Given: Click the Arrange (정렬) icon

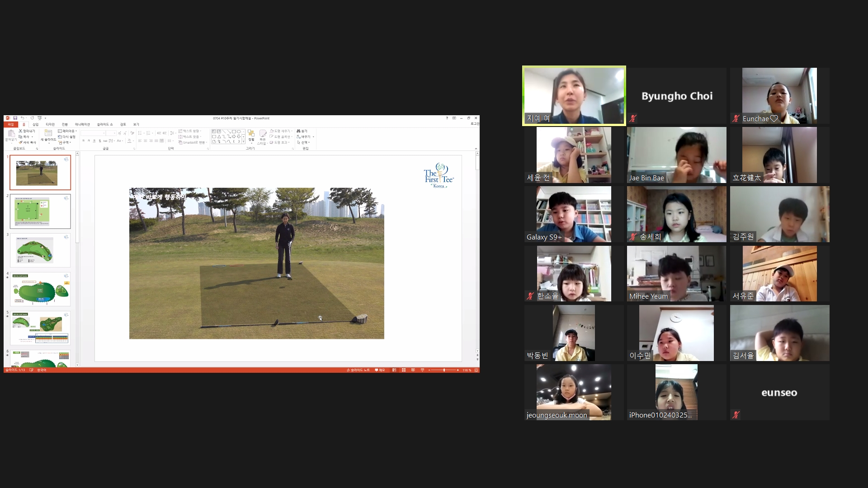Looking at the screenshot, I should point(251,134).
